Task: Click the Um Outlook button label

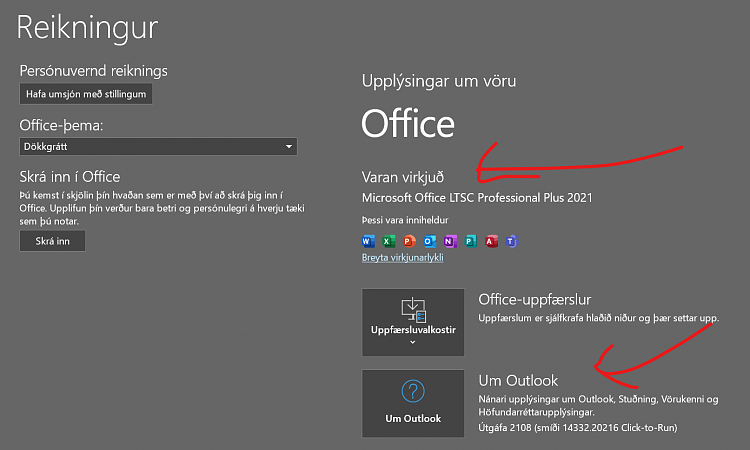Action: (x=413, y=418)
